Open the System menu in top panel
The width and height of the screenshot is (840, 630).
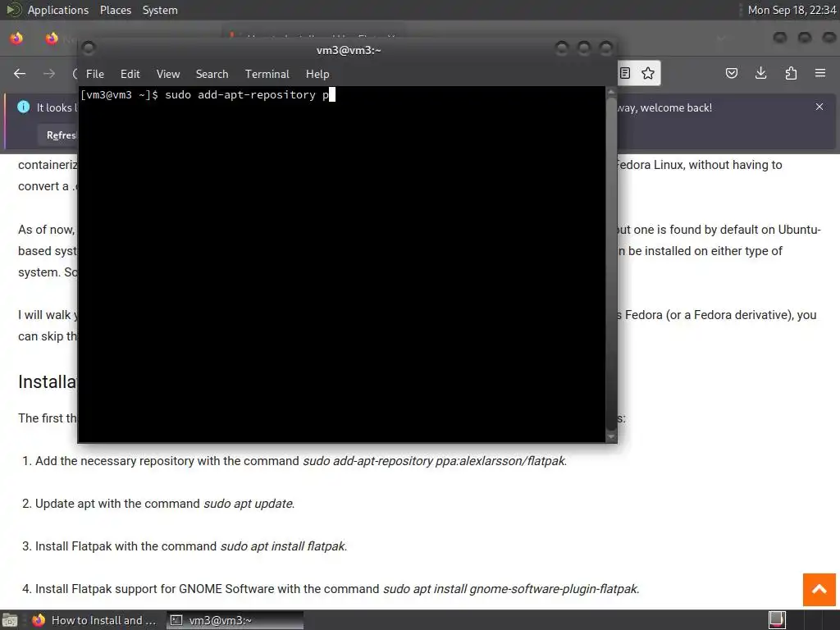click(x=160, y=10)
